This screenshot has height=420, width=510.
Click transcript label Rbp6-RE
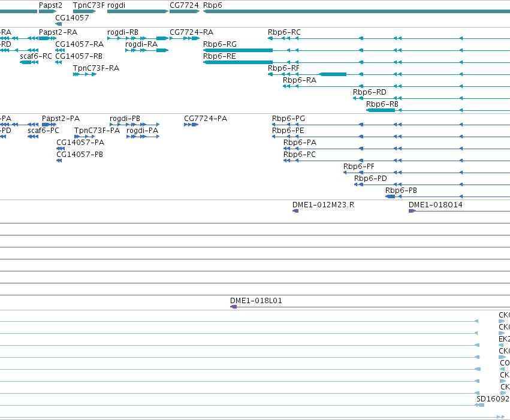pyautogui.click(x=219, y=56)
